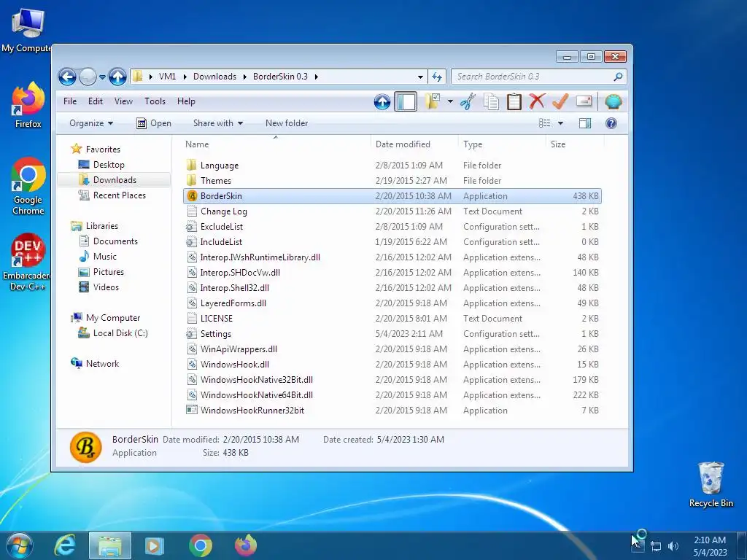This screenshot has width=747, height=560.
Task: Click the Open command button
Action: coord(153,123)
